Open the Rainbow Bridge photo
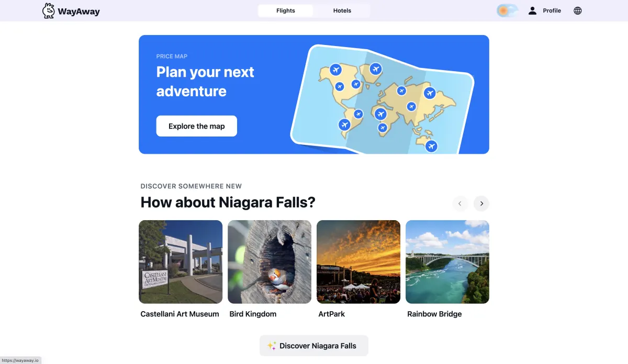Viewport: 628px width, 364px height. point(447,262)
